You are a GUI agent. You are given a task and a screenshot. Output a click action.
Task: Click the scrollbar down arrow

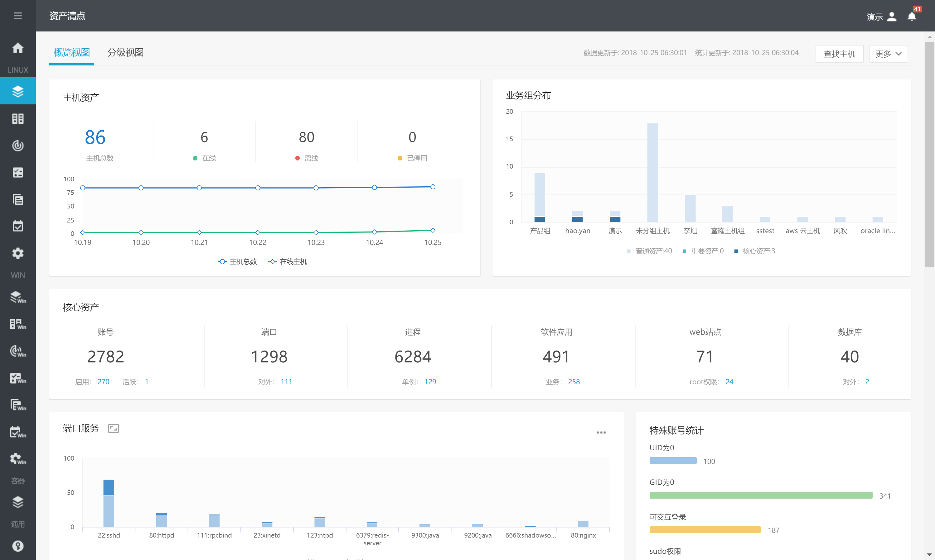tap(929, 554)
